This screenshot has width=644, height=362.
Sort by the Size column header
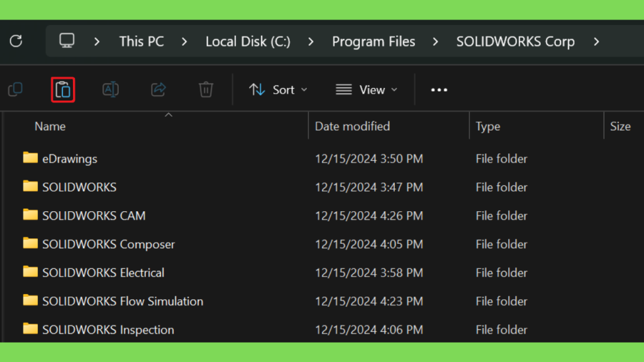(620, 126)
